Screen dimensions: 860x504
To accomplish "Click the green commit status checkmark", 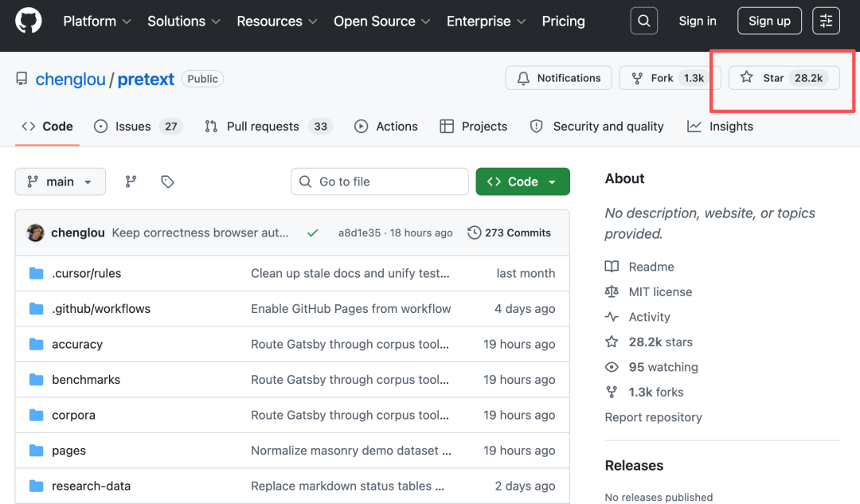I will coord(312,232).
